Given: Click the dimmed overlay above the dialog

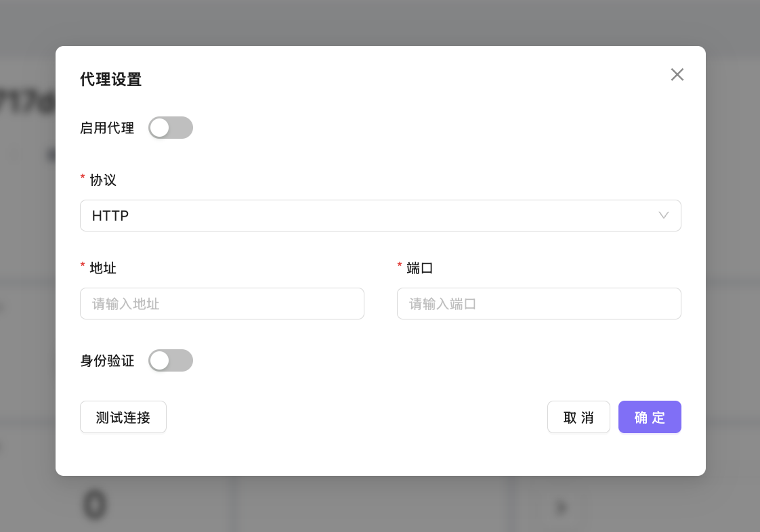Looking at the screenshot, I should 379,22.
